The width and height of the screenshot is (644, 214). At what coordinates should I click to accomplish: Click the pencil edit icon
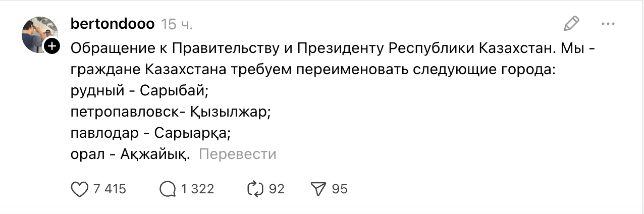tap(571, 23)
